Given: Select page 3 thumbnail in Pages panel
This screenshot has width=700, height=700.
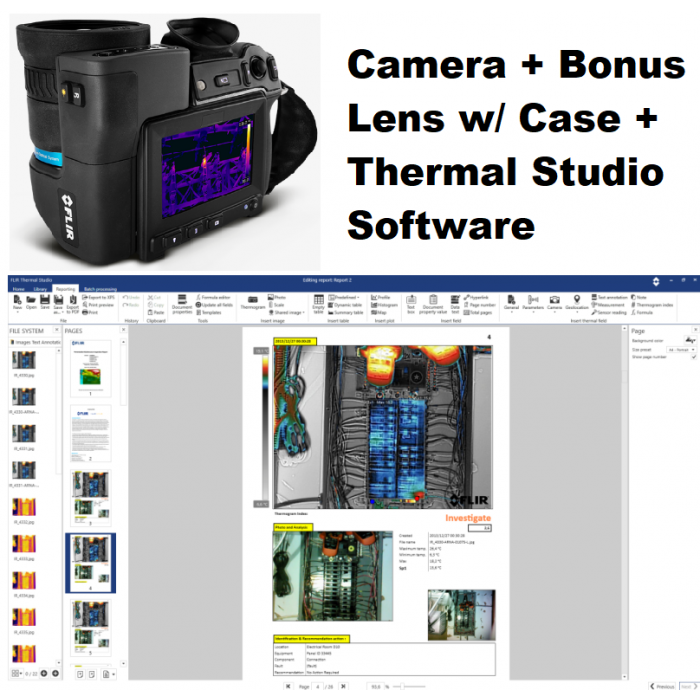Looking at the screenshot, I should point(91,498).
